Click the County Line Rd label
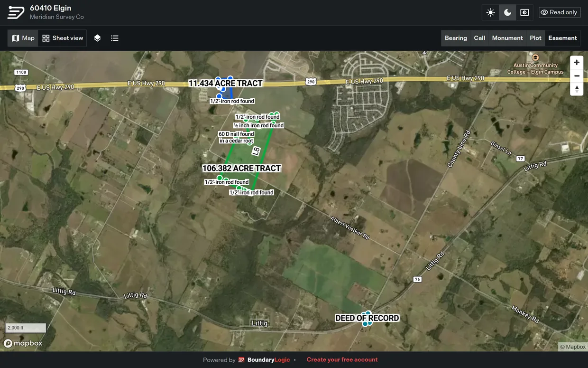 (459, 149)
